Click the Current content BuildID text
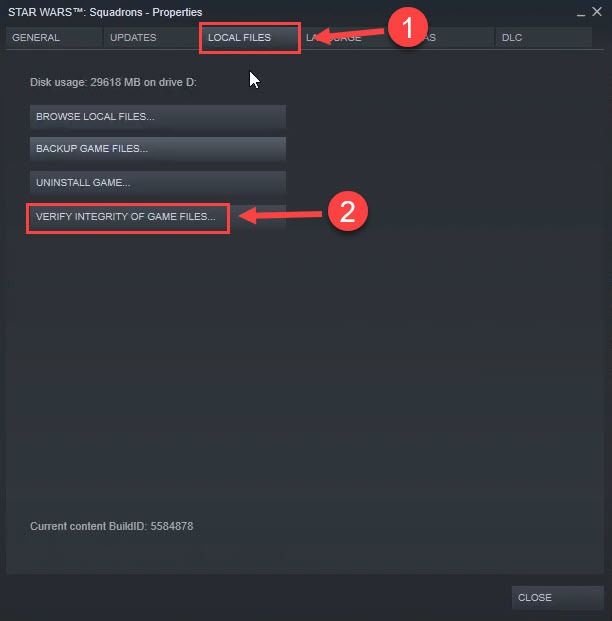The image size is (612, 621). pyautogui.click(x=111, y=526)
